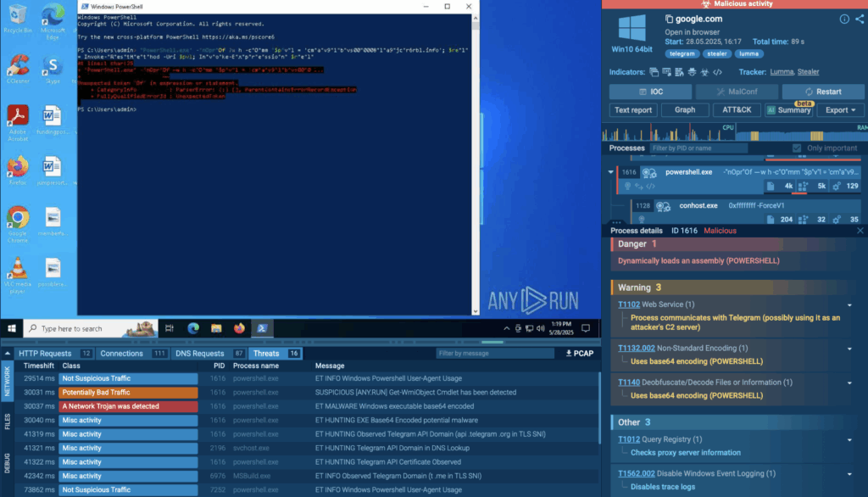Click the biohazard indicator icon
868x497 pixels.
point(704,72)
